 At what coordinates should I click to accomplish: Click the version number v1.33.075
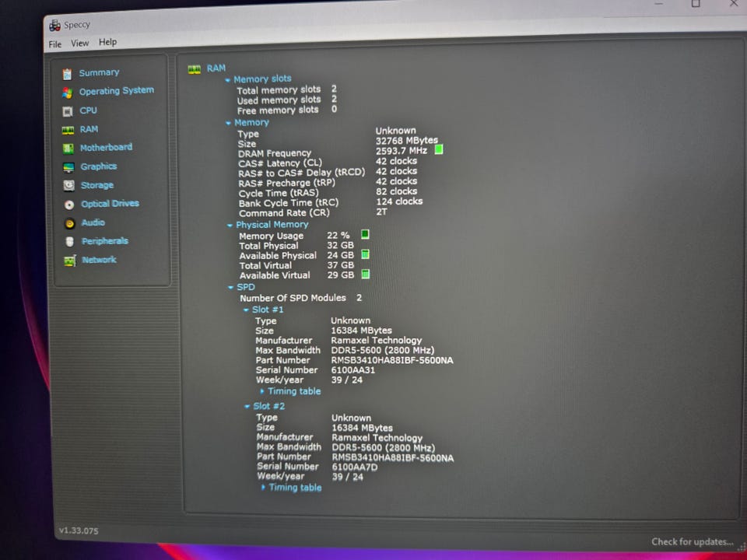tap(79, 530)
